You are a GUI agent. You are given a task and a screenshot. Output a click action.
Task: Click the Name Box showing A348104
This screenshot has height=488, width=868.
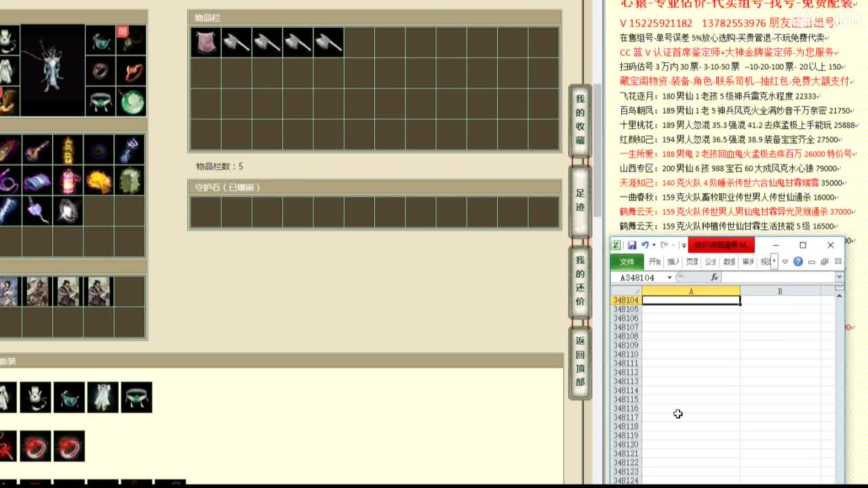tap(638, 277)
